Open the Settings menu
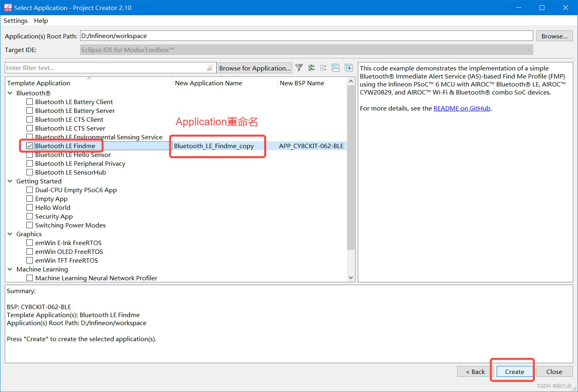 (16, 20)
